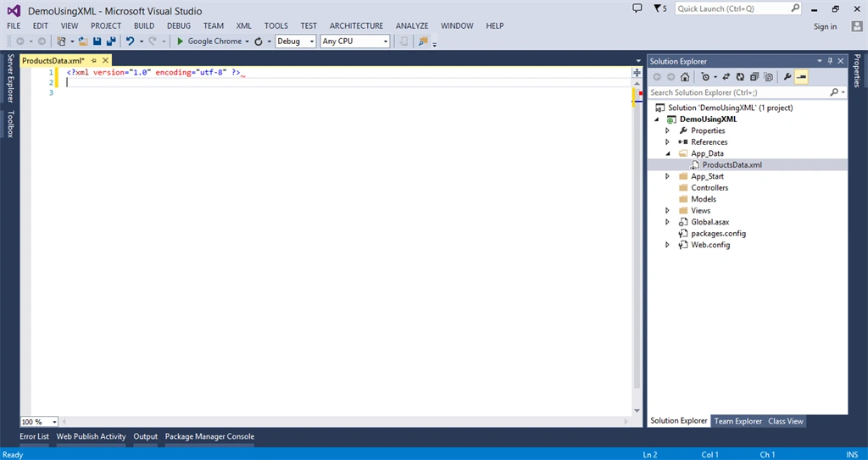This screenshot has height=460, width=868.
Task: Switch to the Team Explorer tab
Action: point(738,421)
